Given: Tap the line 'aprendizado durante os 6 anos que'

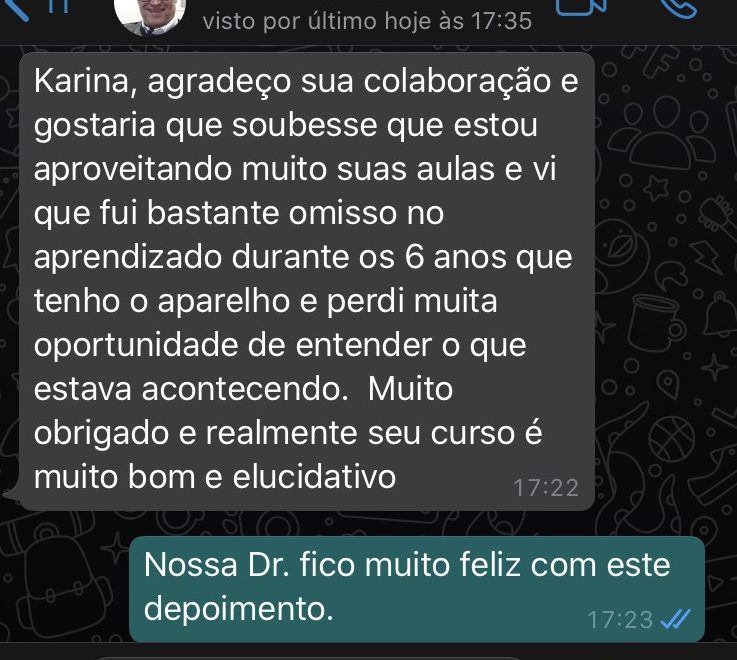Looking at the screenshot, I should pyautogui.click(x=303, y=258).
